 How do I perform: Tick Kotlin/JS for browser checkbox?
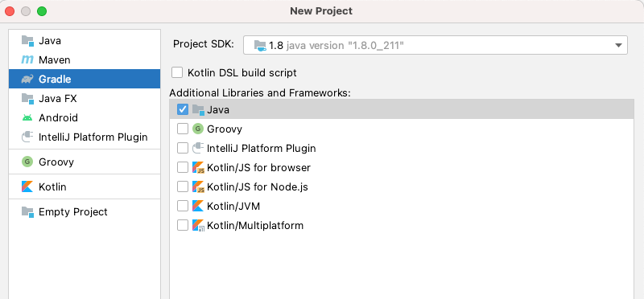point(183,167)
